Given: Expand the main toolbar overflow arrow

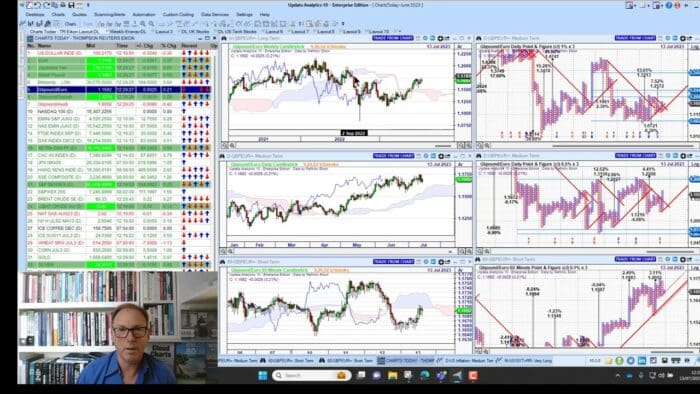Looking at the screenshot, I should pyautogui.click(x=342, y=24).
